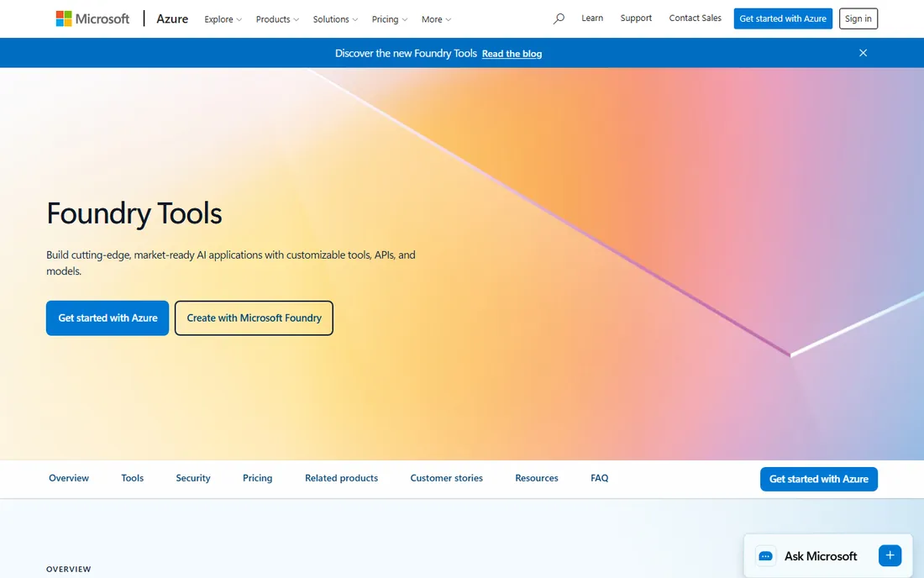Jump to the Security section tab
Screen dimensions: 924x578
pos(192,478)
